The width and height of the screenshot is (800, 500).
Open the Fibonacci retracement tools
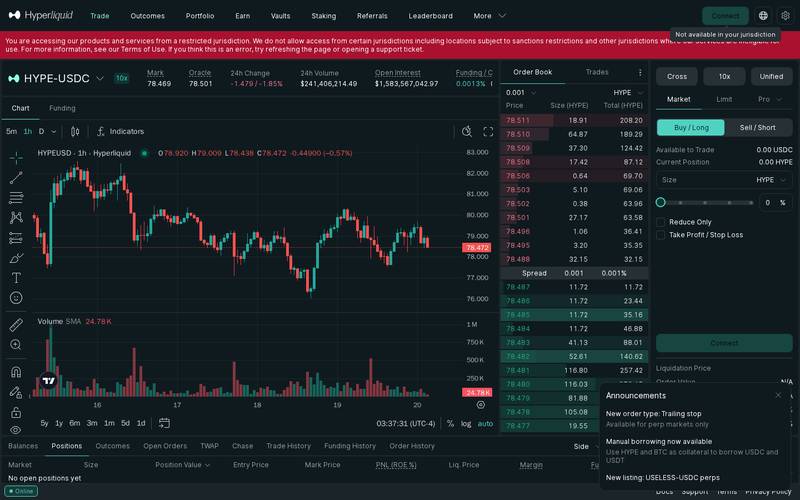(x=16, y=197)
